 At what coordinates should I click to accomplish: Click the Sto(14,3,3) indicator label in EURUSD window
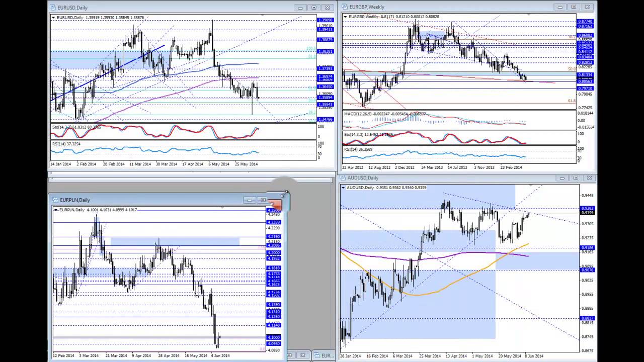[x=76, y=127]
